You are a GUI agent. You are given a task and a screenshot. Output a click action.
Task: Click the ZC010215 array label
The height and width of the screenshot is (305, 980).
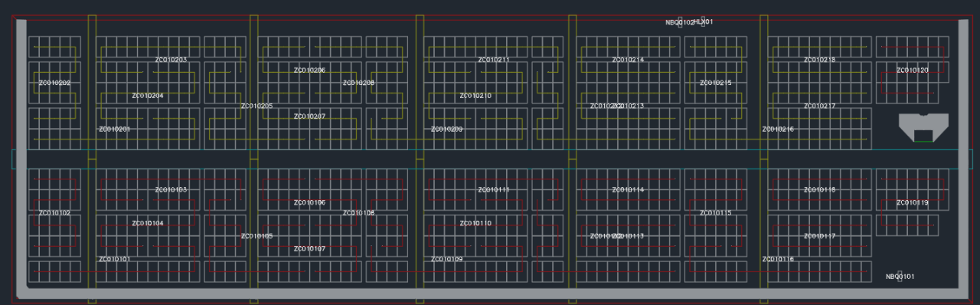coord(715,83)
